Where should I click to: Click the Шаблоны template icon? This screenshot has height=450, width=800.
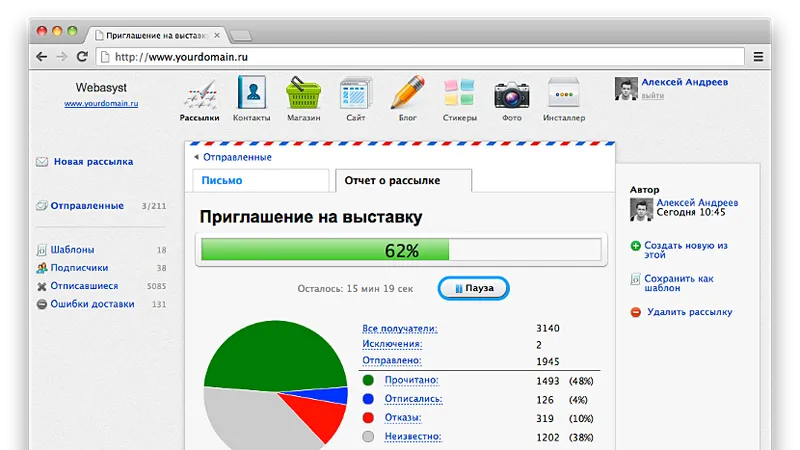(42, 250)
